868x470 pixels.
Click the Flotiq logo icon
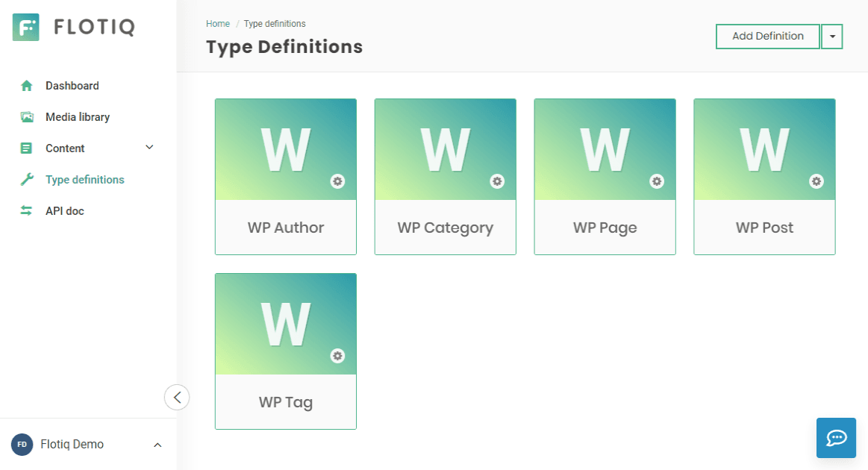(x=26, y=27)
